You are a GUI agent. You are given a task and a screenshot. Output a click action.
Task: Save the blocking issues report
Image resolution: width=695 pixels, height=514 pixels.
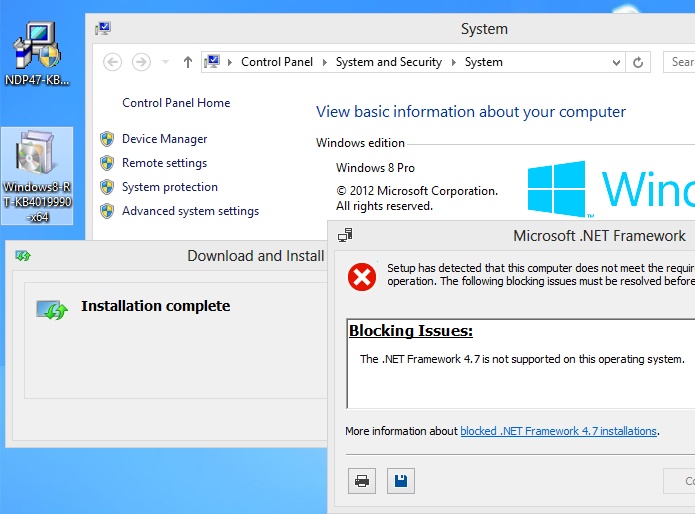401,481
